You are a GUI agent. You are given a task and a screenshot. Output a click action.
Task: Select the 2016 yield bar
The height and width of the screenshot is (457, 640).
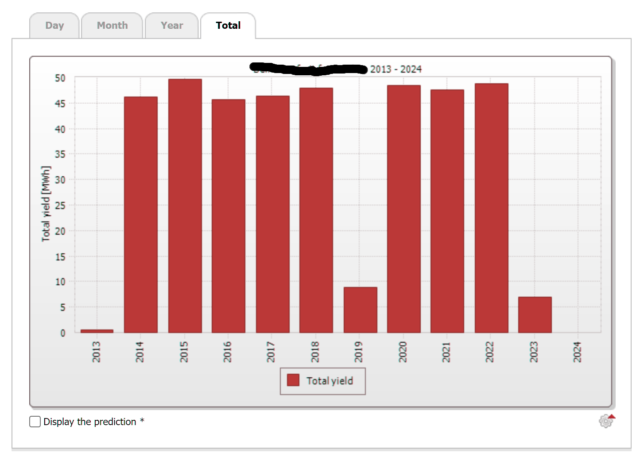(228, 216)
